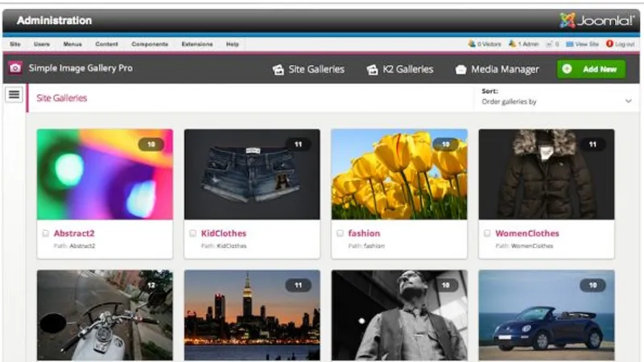Click the View Site monitor icon
The height and width of the screenshot is (362, 644).
[x=570, y=44]
